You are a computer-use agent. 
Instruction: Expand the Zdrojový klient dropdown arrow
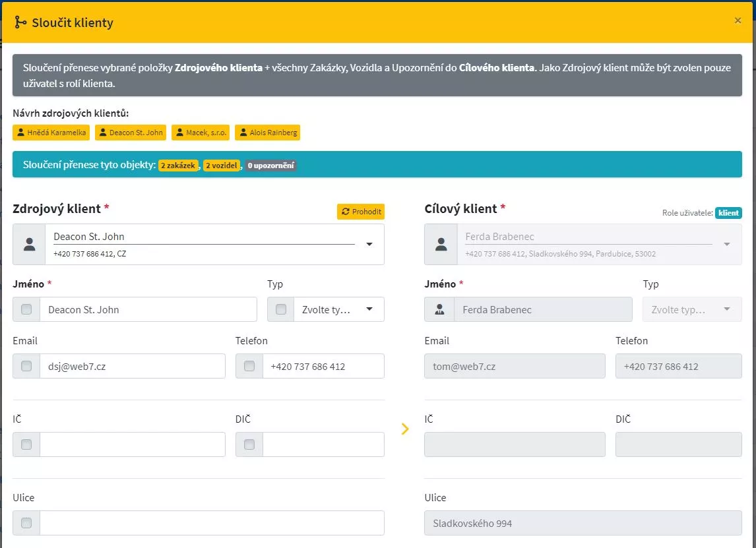(x=369, y=245)
